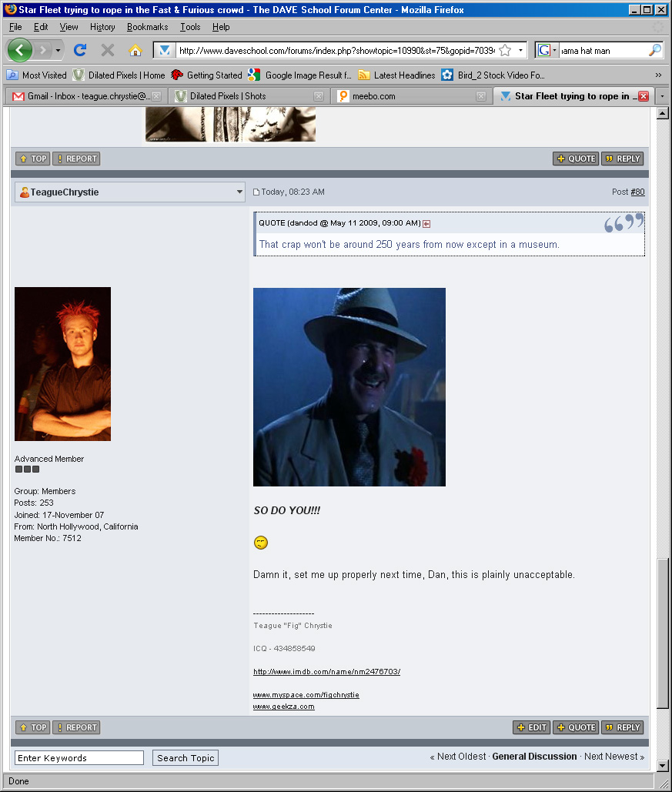Click the search magnifier icon
The image size is (672, 792).
(655, 51)
